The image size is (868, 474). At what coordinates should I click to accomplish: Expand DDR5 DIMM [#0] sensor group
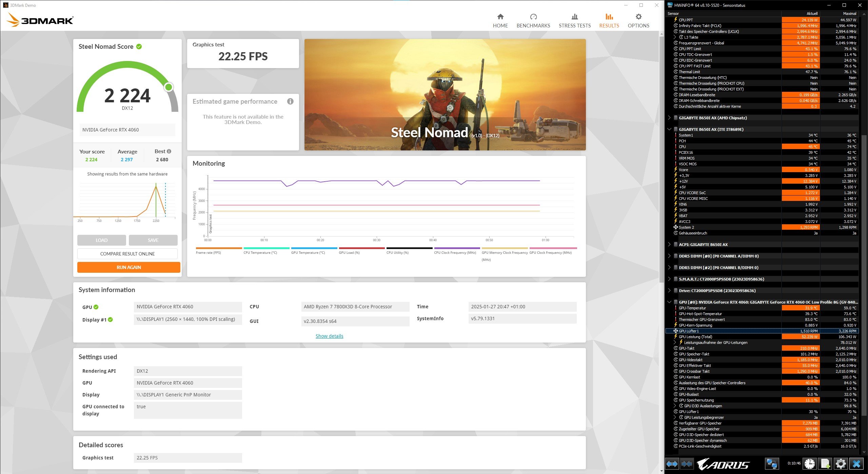[669, 256]
